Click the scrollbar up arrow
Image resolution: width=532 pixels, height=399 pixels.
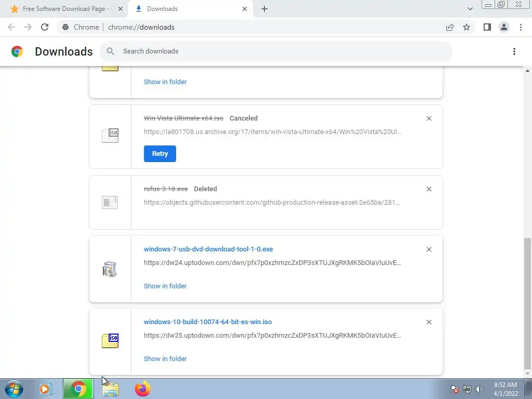(528, 71)
